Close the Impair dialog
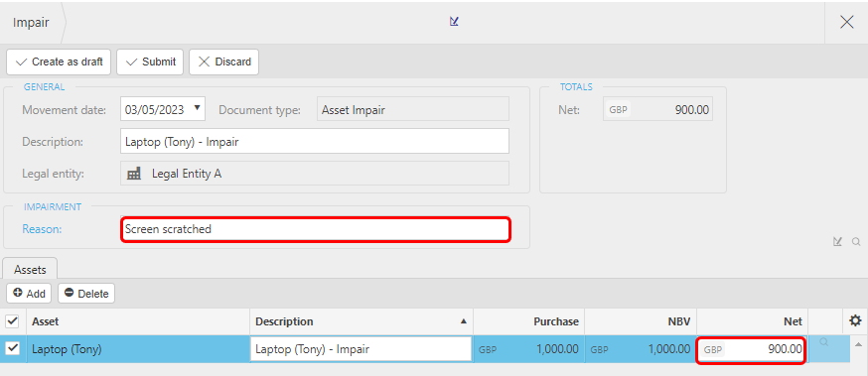Screen dimensions: 868x376 click(846, 22)
